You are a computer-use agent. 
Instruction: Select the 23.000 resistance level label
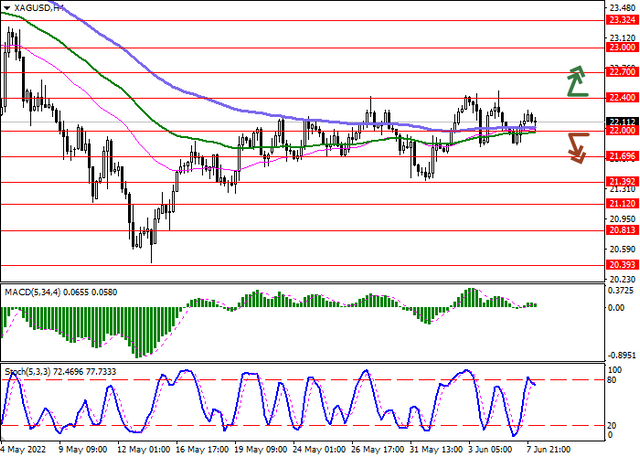pyautogui.click(x=622, y=48)
